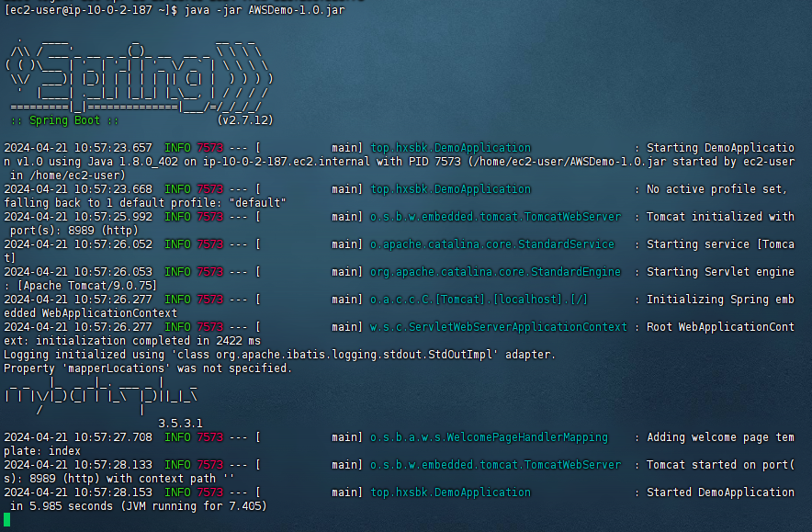
Task: Click the command text 'java -jar AWSDemo-1.0.jar'
Action: [x=265, y=10]
